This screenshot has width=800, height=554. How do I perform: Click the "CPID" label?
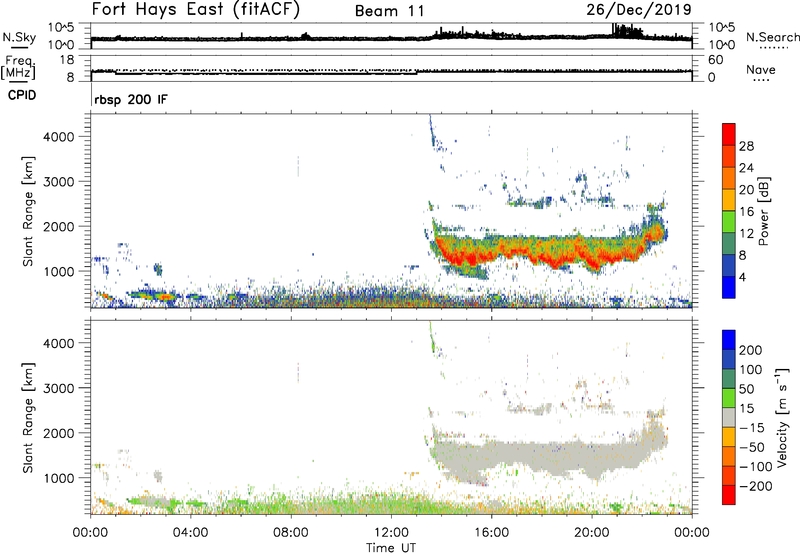(x=22, y=95)
